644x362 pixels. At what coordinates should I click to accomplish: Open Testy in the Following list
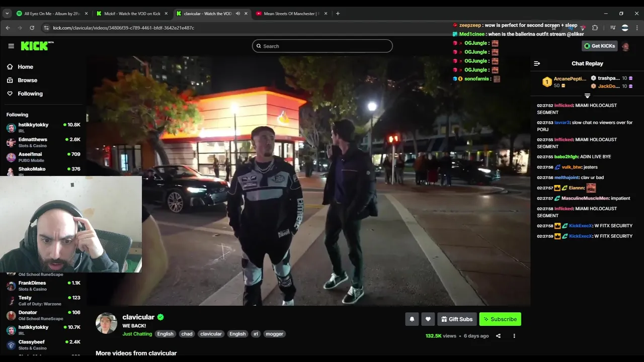43,301
